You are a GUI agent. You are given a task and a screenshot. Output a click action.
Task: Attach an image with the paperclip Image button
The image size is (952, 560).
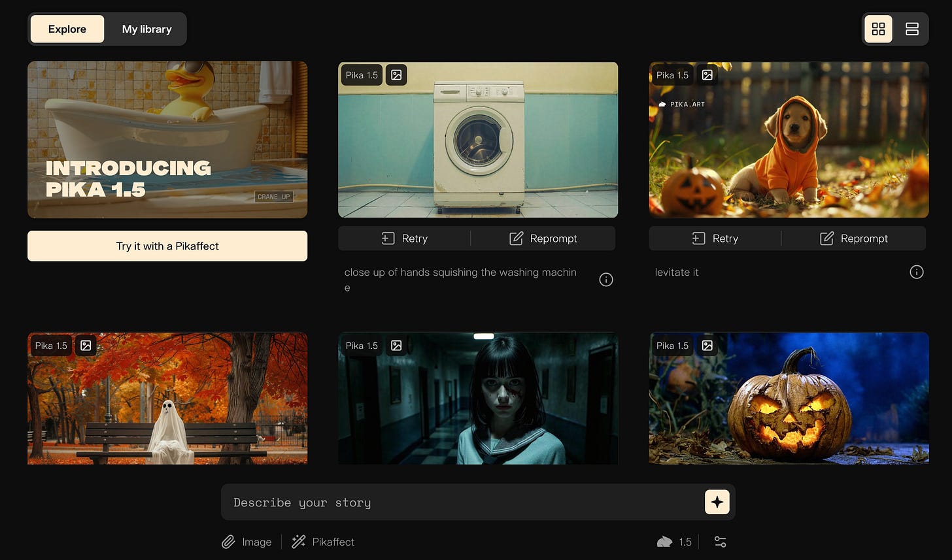coord(246,542)
